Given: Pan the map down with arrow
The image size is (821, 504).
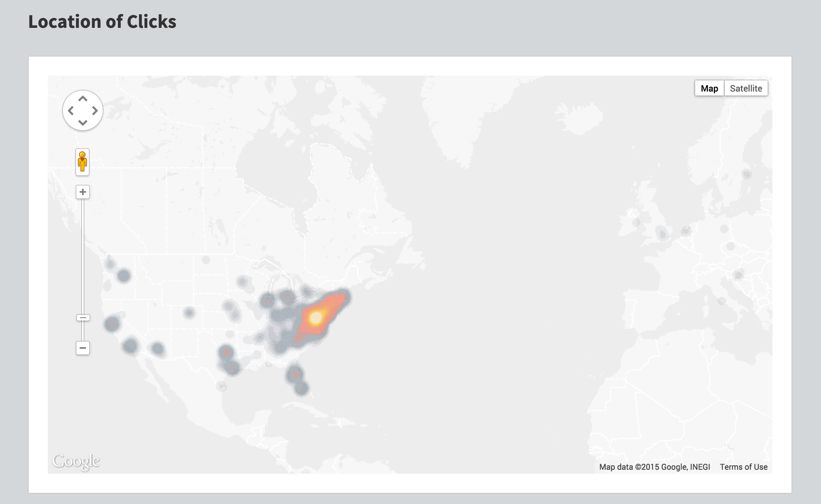Looking at the screenshot, I should (x=82, y=123).
